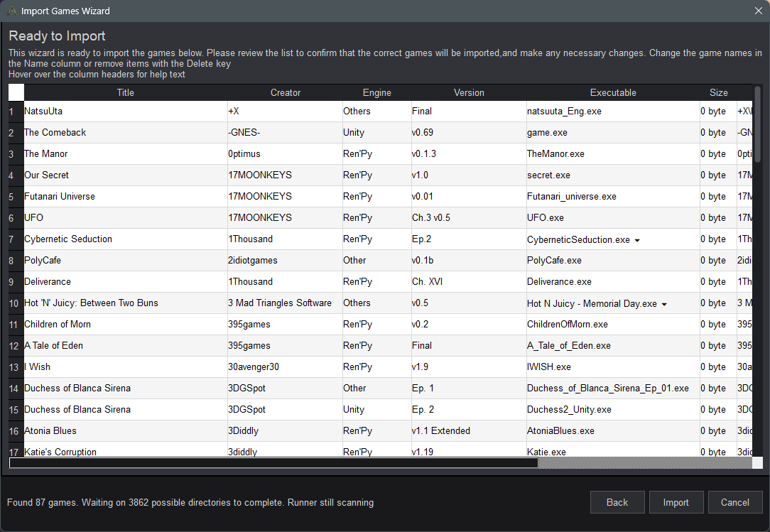Image resolution: width=770 pixels, height=532 pixels.
Task: Click Others engine cell for NatsuUta
Action: (377, 112)
